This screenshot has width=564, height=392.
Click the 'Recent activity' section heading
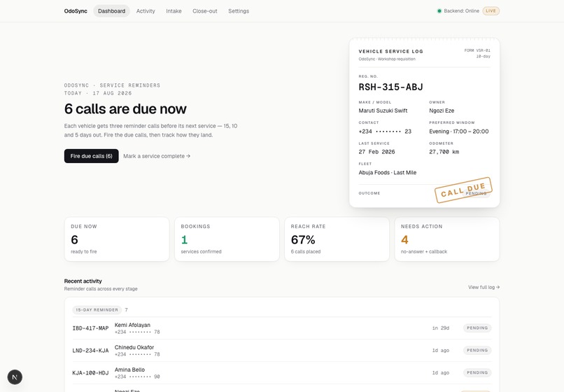pos(83,281)
